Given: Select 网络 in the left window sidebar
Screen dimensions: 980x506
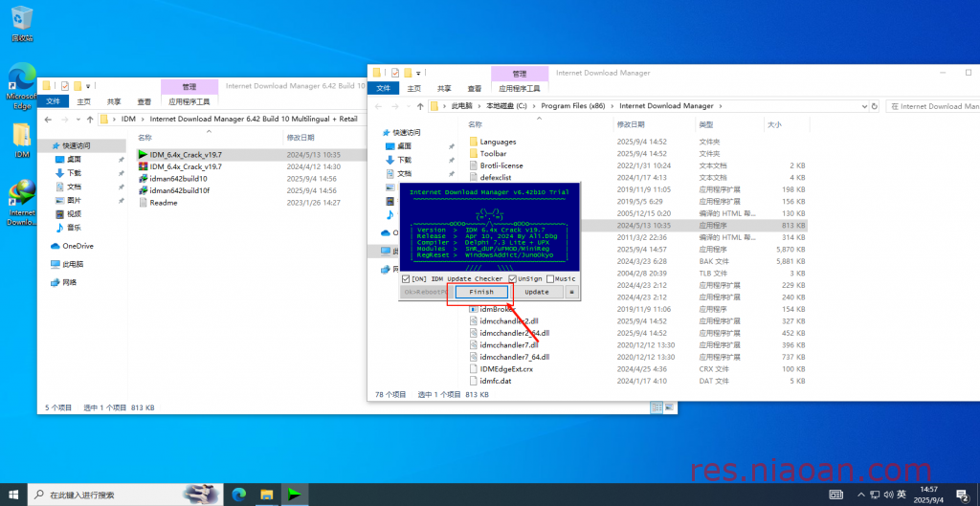Looking at the screenshot, I should coord(64,282).
